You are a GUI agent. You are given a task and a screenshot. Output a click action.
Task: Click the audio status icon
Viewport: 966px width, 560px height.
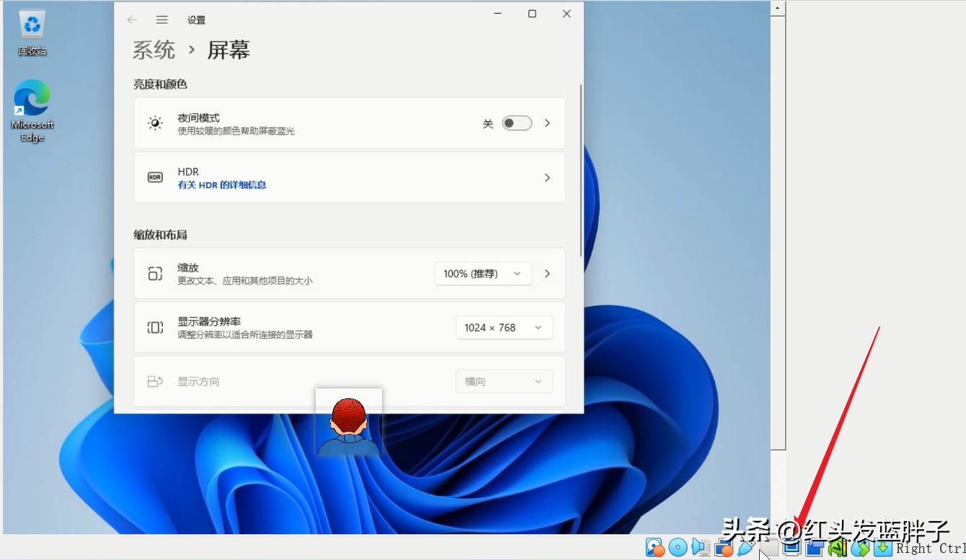coord(699,548)
